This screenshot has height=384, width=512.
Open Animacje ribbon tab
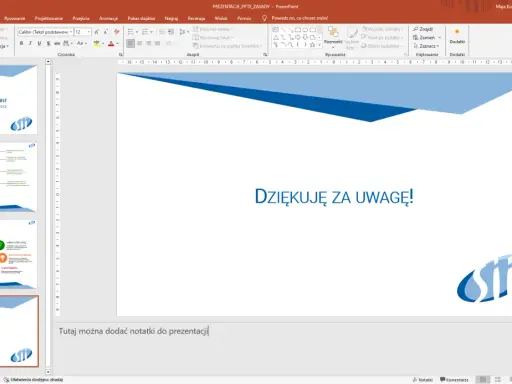(108, 18)
